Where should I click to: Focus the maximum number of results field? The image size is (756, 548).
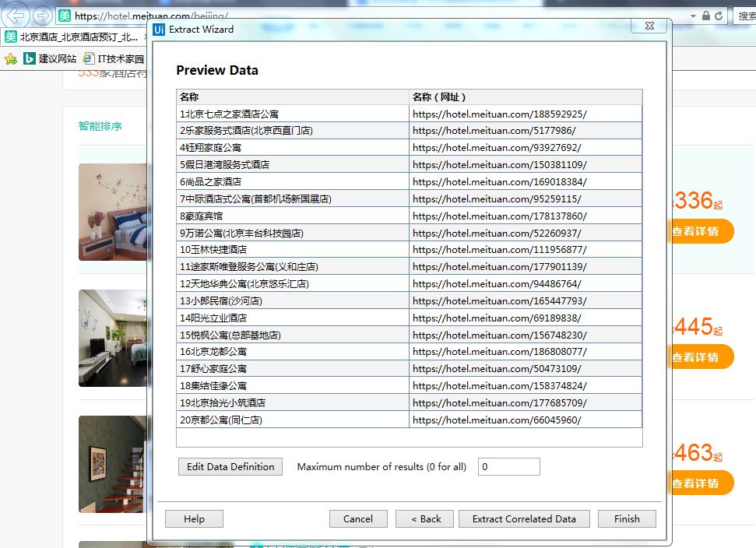(508, 466)
